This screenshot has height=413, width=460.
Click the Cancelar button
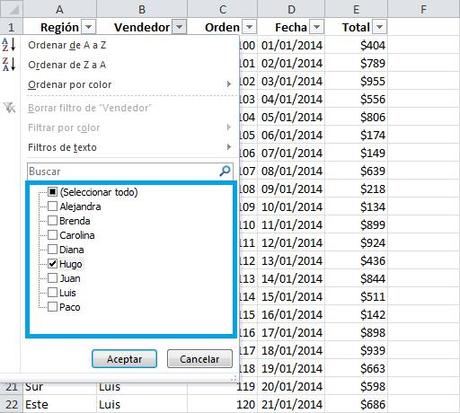click(x=199, y=359)
